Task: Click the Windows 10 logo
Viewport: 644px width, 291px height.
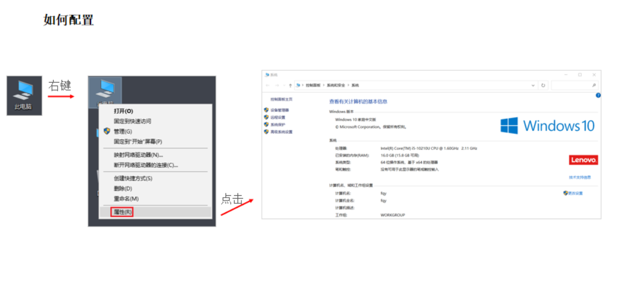Action: (x=547, y=125)
